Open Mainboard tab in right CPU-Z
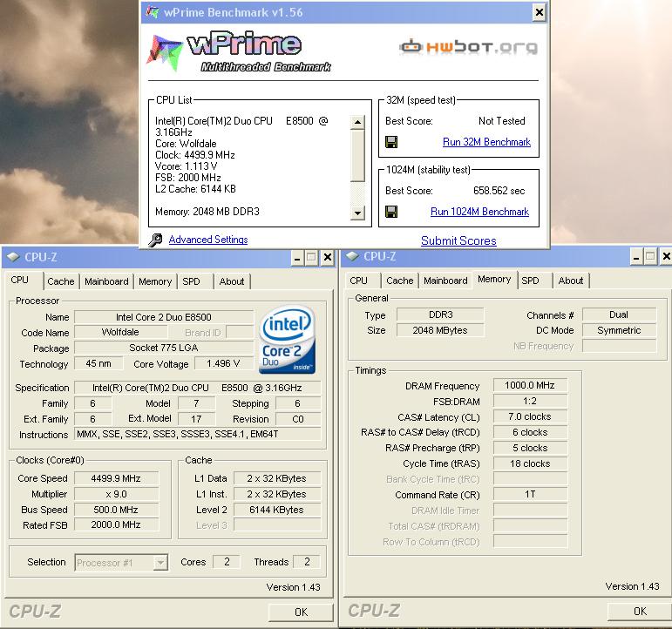 445,281
